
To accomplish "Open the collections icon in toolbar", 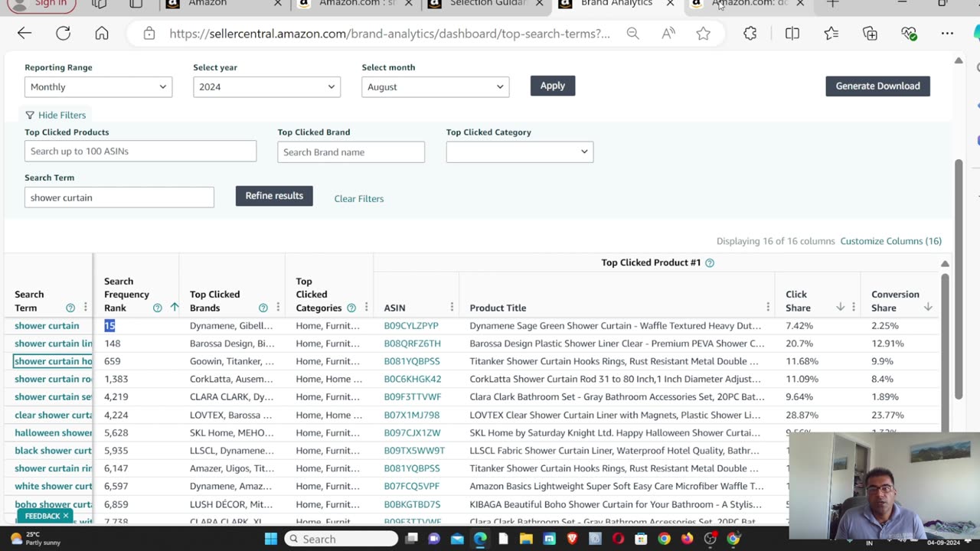I will click(x=870, y=34).
